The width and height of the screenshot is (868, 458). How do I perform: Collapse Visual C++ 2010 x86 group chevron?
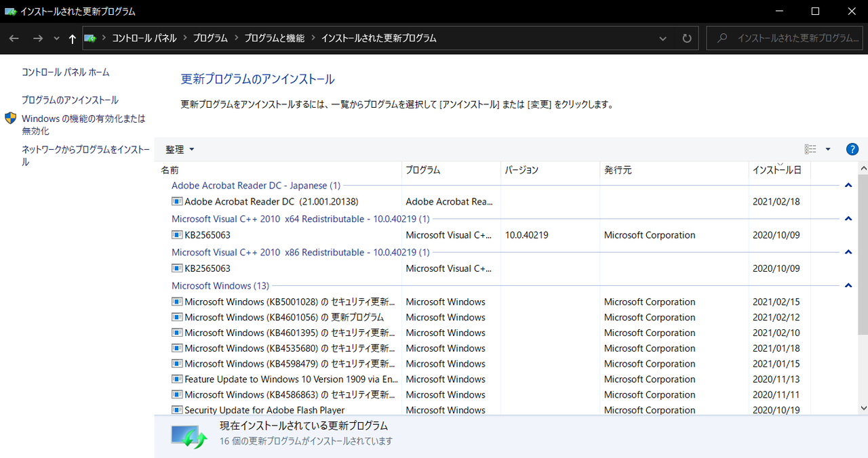(x=848, y=252)
